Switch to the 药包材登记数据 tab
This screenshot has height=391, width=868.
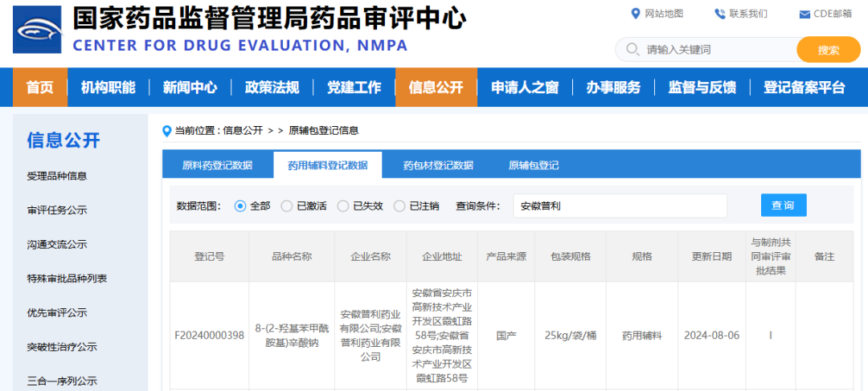click(x=438, y=165)
